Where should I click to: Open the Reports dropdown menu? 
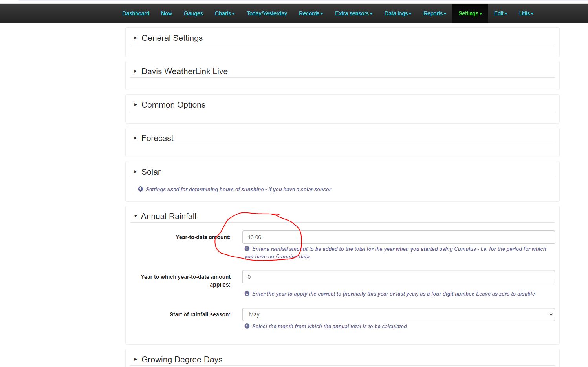click(x=435, y=13)
